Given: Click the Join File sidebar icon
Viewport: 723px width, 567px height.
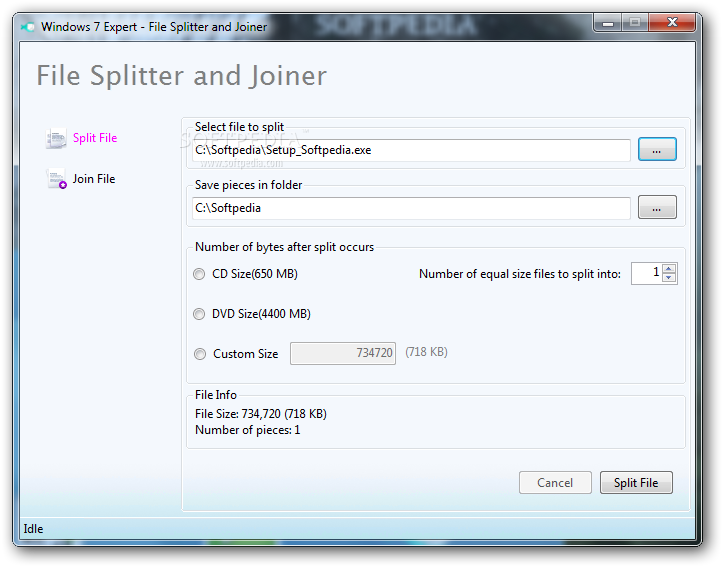Looking at the screenshot, I should [x=56, y=179].
